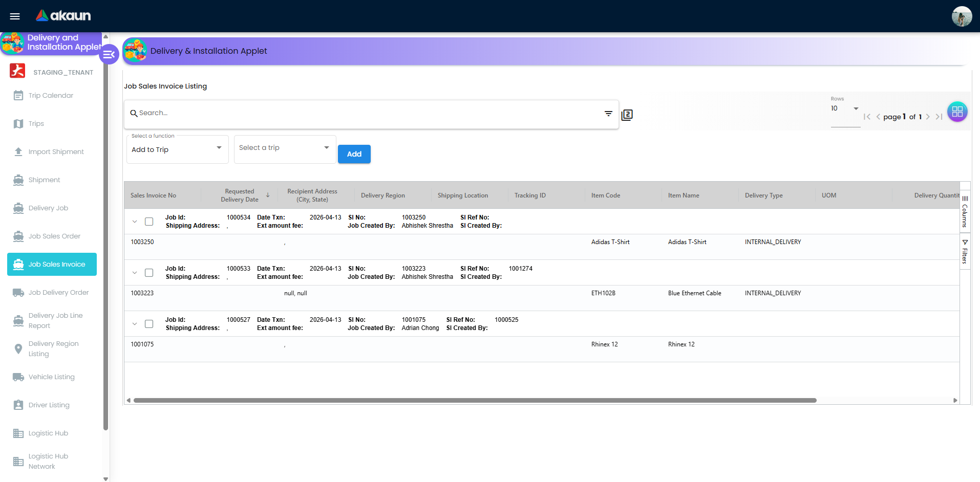Screen dimensions: 980x482
Task: Open the filter icon beside the search bar
Action: click(x=608, y=114)
